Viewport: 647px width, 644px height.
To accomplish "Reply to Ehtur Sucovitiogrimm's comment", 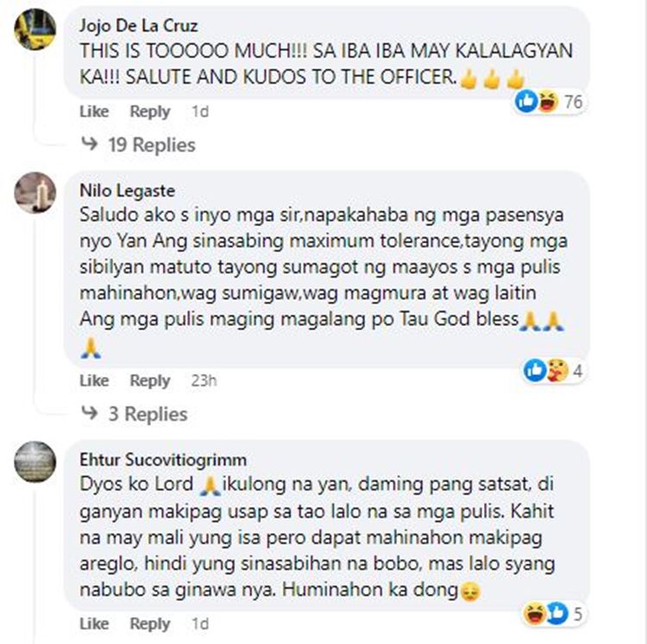I will pyautogui.click(x=150, y=624).
